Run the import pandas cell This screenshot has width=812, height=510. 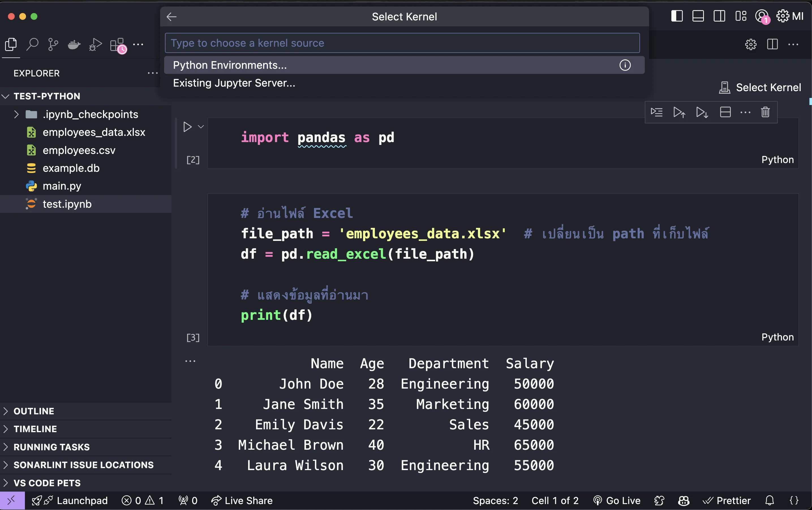pyautogui.click(x=187, y=127)
